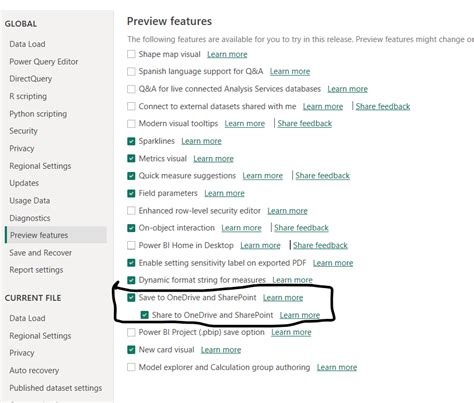Viewport: 474px width, 403px height.
Task: Enable the Shape map visual checkbox
Action: point(131,54)
